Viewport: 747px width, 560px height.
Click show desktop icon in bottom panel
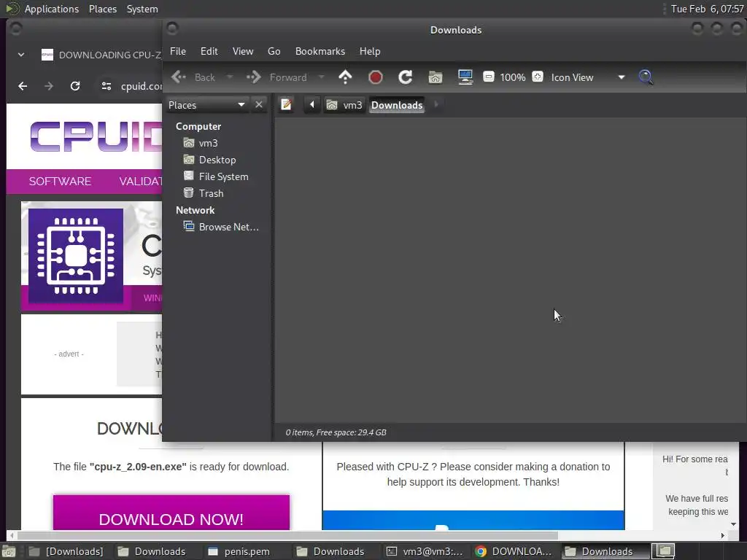9,551
